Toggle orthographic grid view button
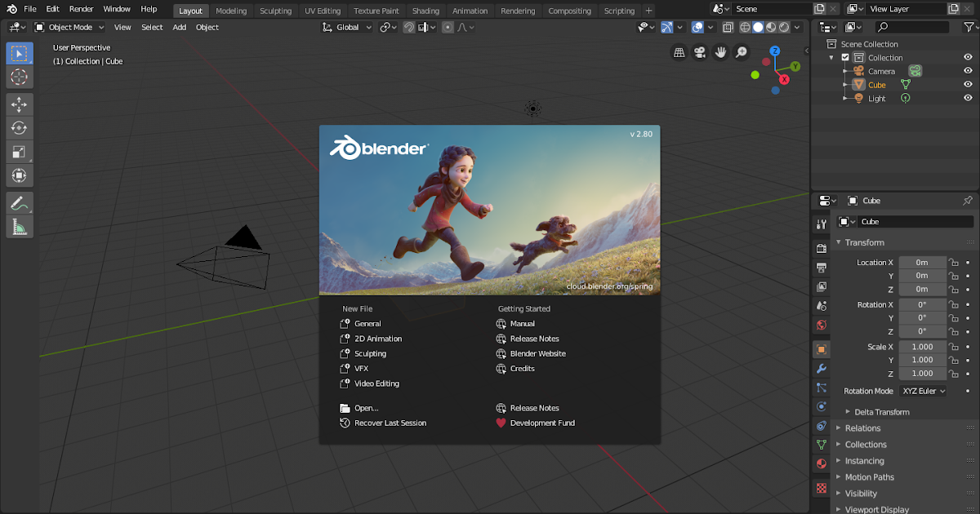 679,52
